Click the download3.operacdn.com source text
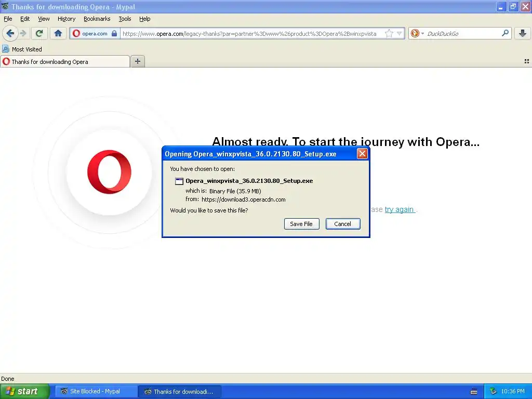The height and width of the screenshot is (399, 532). [x=243, y=199]
